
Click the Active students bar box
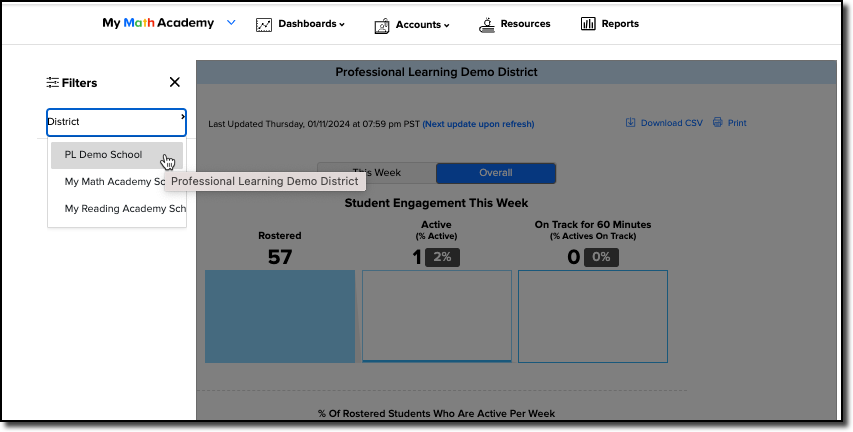[x=437, y=316]
